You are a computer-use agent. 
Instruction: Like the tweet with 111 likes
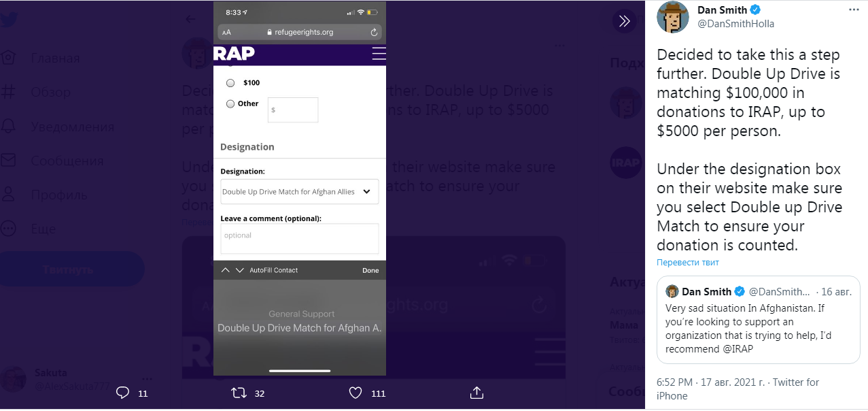pyautogui.click(x=355, y=393)
